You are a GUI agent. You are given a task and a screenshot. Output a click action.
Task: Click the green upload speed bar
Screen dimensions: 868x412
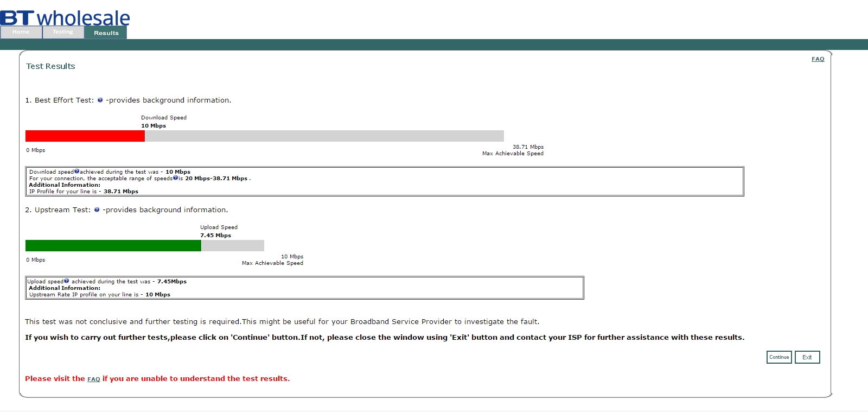click(x=113, y=245)
